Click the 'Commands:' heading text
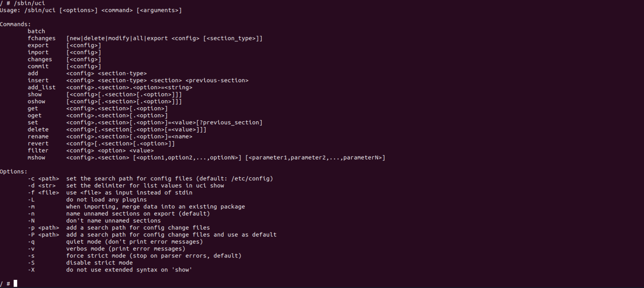The width and height of the screenshot is (644, 288). 15,25
